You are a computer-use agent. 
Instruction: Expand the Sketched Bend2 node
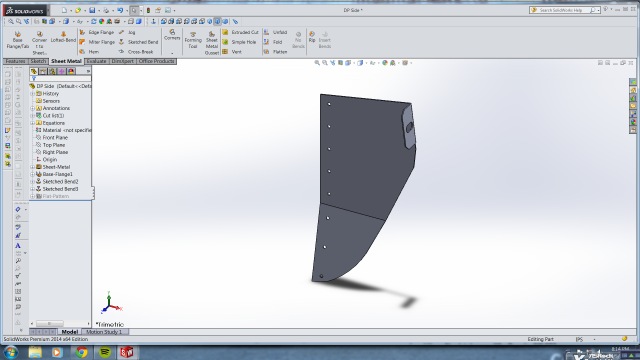click(33, 182)
